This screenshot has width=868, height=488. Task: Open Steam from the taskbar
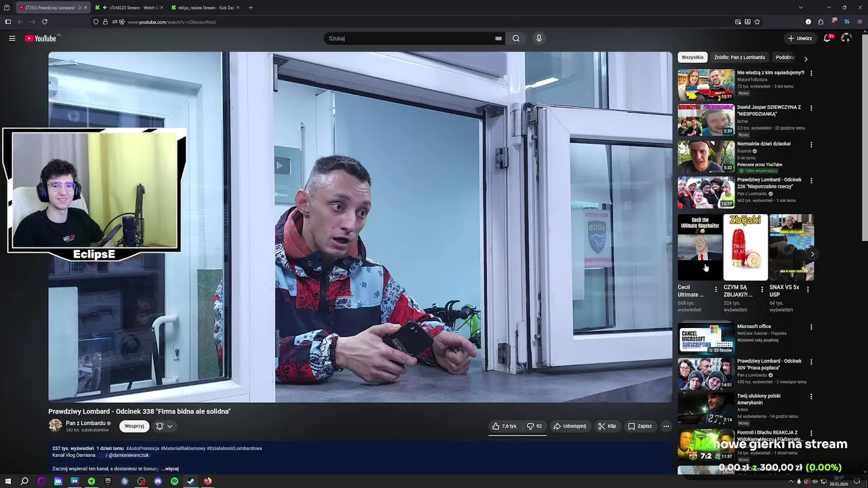[x=191, y=481]
